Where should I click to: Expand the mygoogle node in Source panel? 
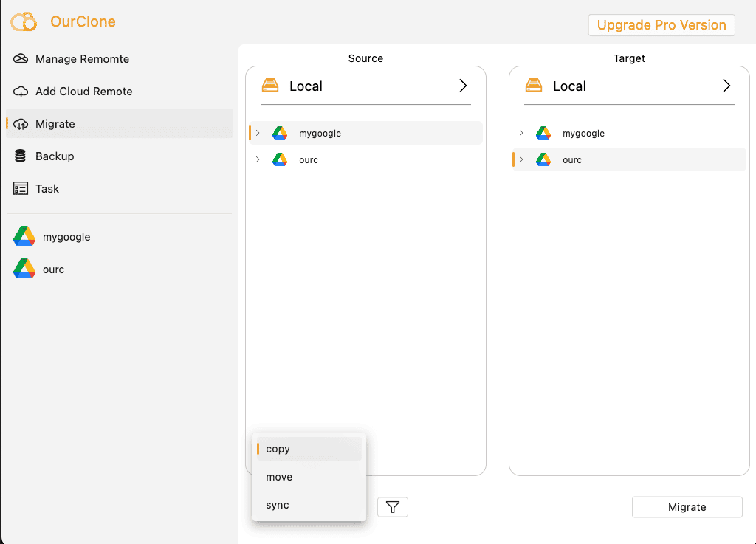pyautogui.click(x=258, y=134)
